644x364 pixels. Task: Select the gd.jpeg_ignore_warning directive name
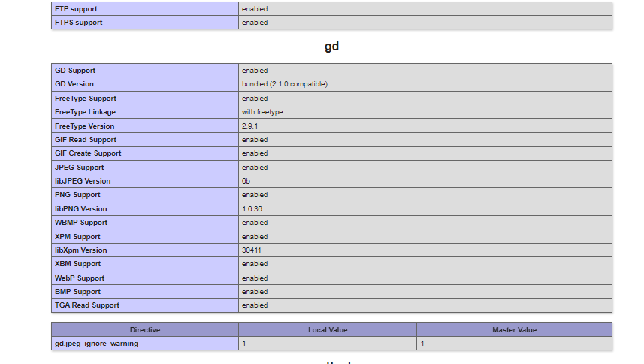[96, 344]
